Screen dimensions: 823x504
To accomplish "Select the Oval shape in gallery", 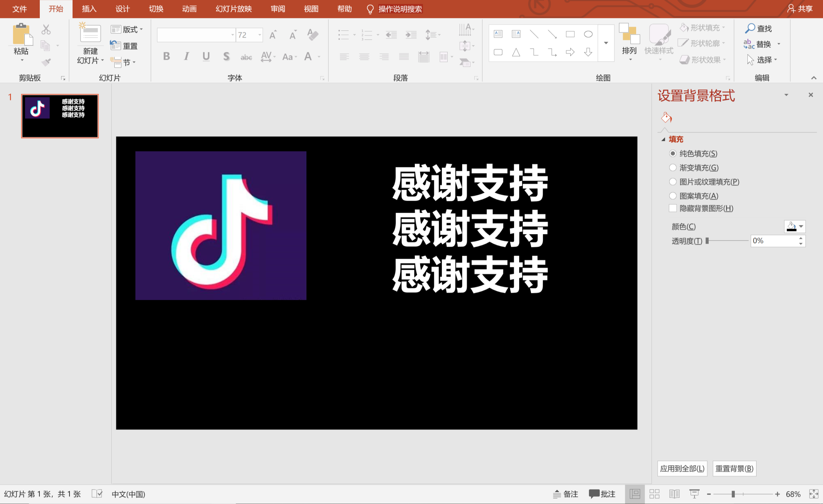I will click(x=588, y=34).
